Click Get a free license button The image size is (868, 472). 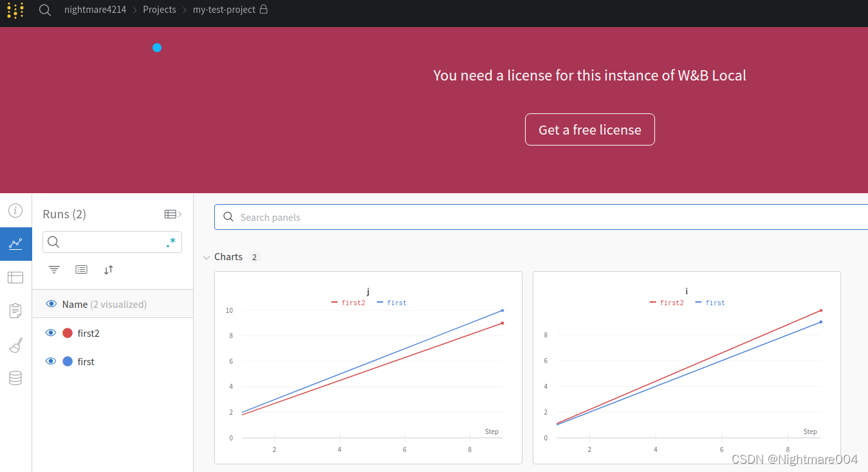click(x=590, y=129)
